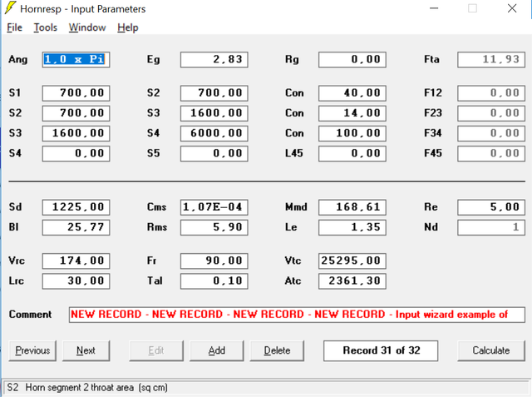Click the Lrc field with value 30,00
The height and width of the screenshot is (397, 532).
click(76, 281)
